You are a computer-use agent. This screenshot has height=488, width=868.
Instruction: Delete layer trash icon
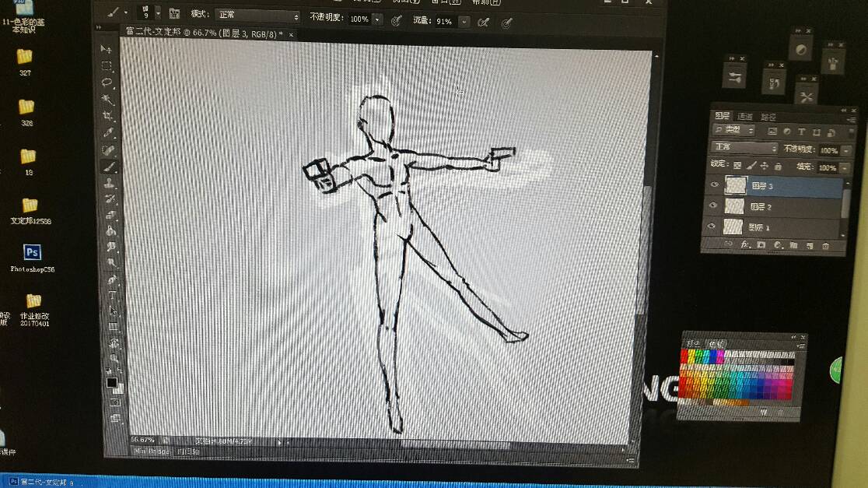(x=825, y=246)
